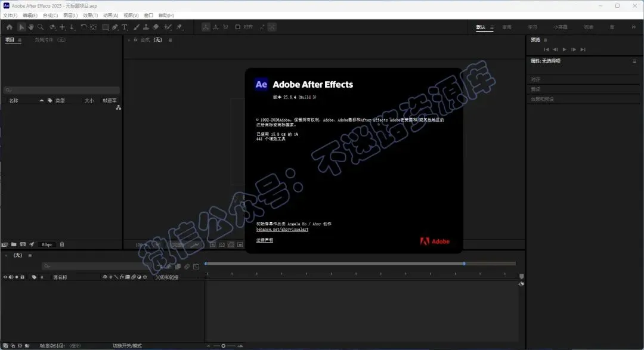This screenshot has width=644, height=350.
Task: Toggle the snapping 对齐 checkbox
Action: pyautogui.click(x=237, y=27)
